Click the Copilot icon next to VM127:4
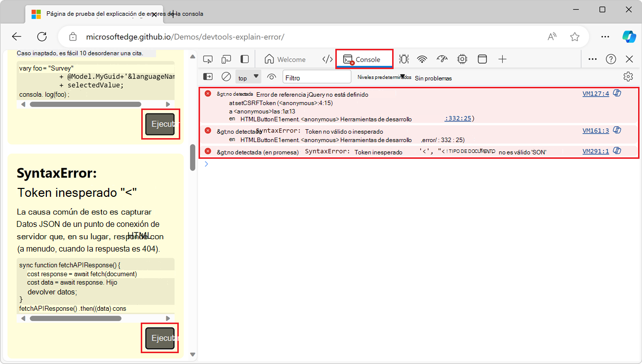642x364 pixels. [x=617, y=93]
